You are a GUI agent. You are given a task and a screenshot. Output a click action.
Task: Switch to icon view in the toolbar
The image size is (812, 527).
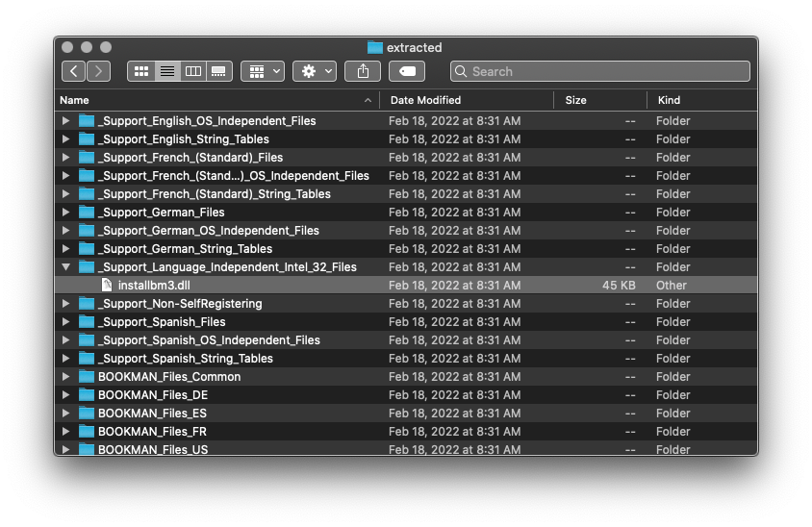tap(141, 71)
